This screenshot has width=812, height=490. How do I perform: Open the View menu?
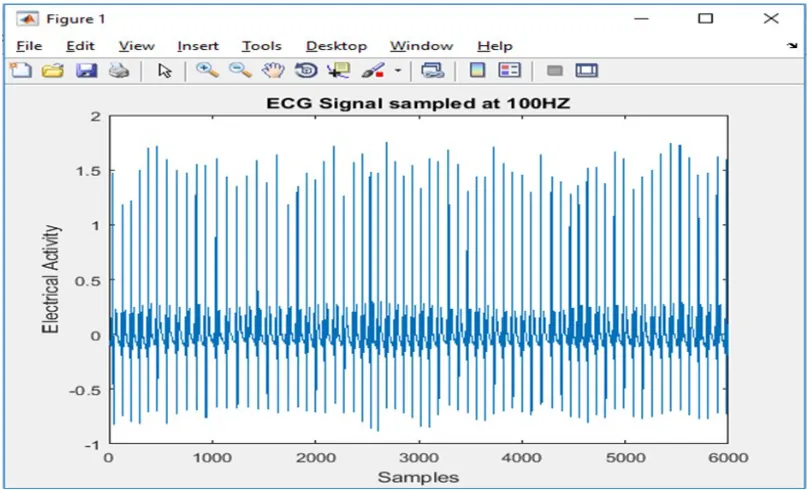(137, 46)
